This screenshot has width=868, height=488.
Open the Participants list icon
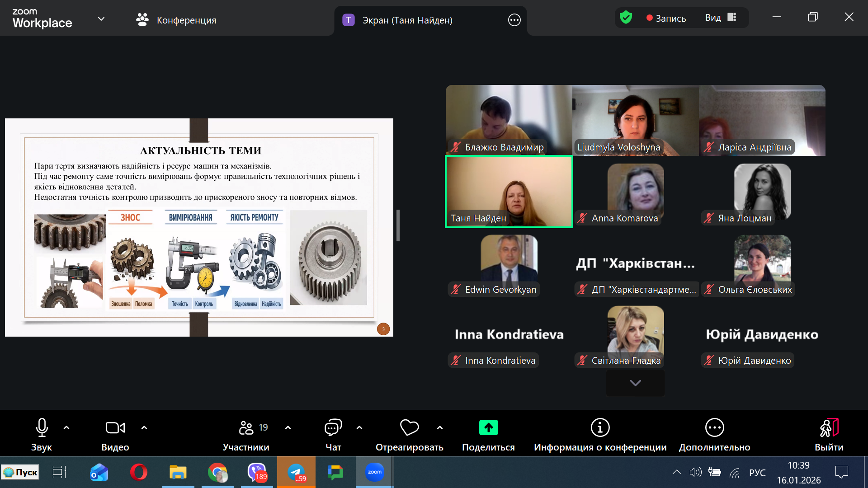pos(246,427)
